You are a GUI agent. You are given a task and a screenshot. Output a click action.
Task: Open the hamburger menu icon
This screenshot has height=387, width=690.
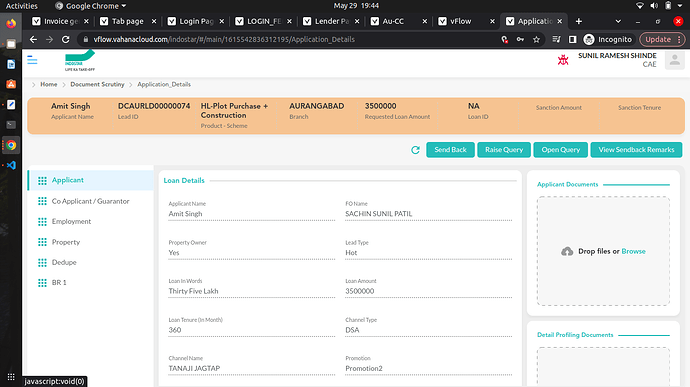(32, 60)
